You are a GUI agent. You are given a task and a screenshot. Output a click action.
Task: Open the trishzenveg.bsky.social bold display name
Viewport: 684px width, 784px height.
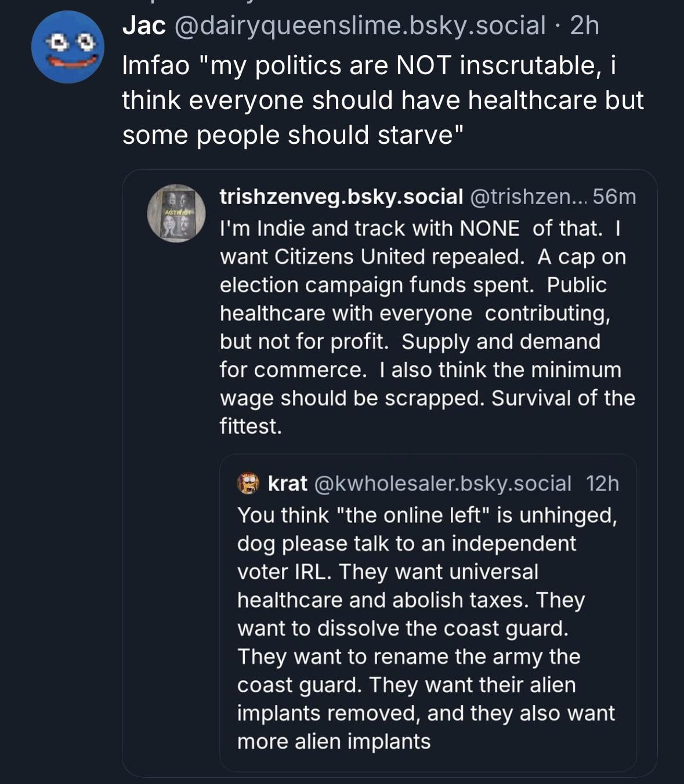(341, 197)
